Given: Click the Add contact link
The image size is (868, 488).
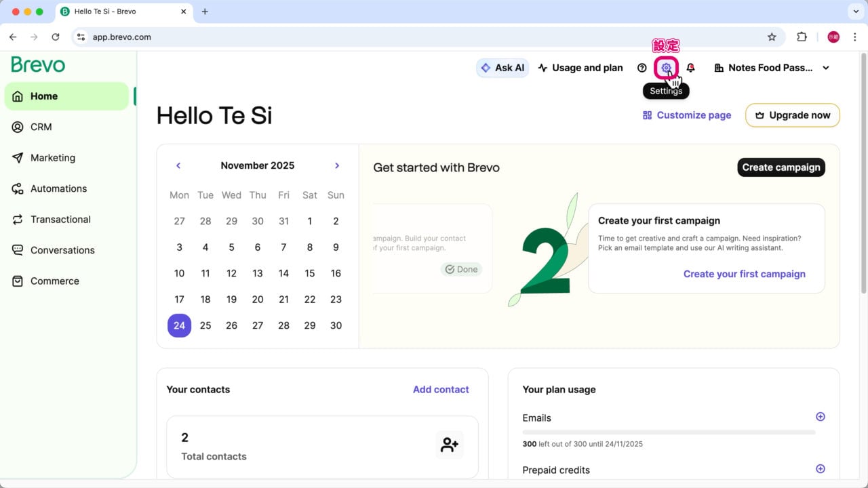Looking at the screenshot, I should coord(441,390).
